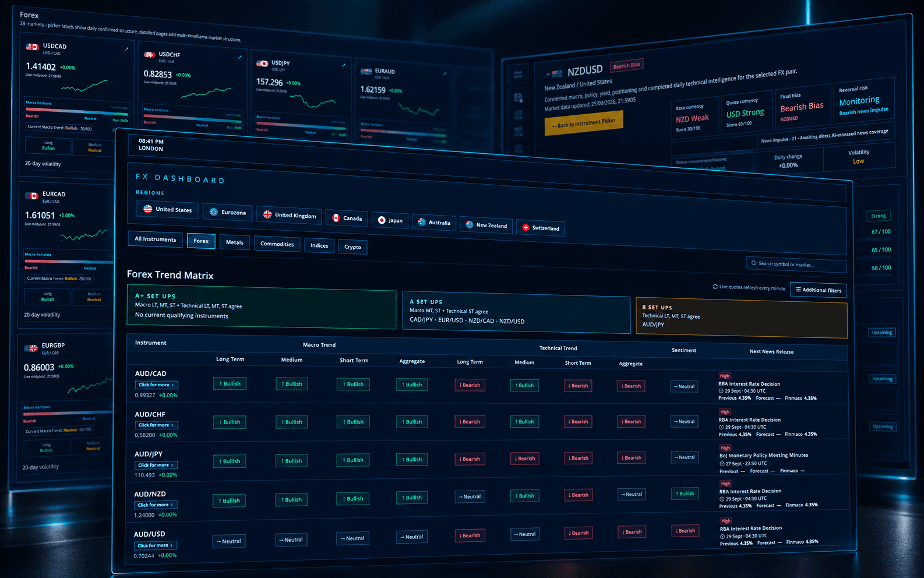Click the USDCAD macro horizons gradient bar

point(76,111)
